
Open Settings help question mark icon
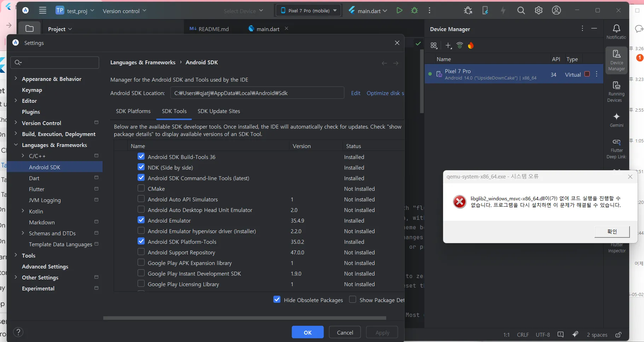tap(18, 332)
